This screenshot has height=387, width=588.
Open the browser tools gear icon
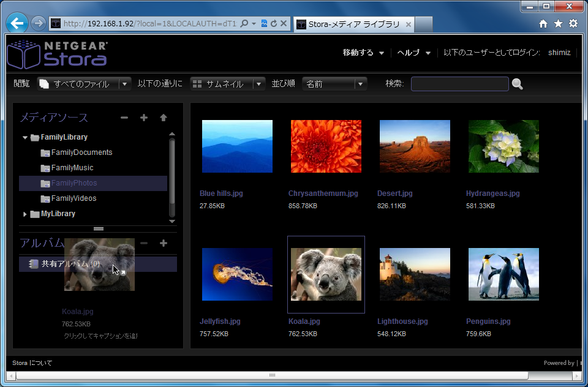pos(573,24)
